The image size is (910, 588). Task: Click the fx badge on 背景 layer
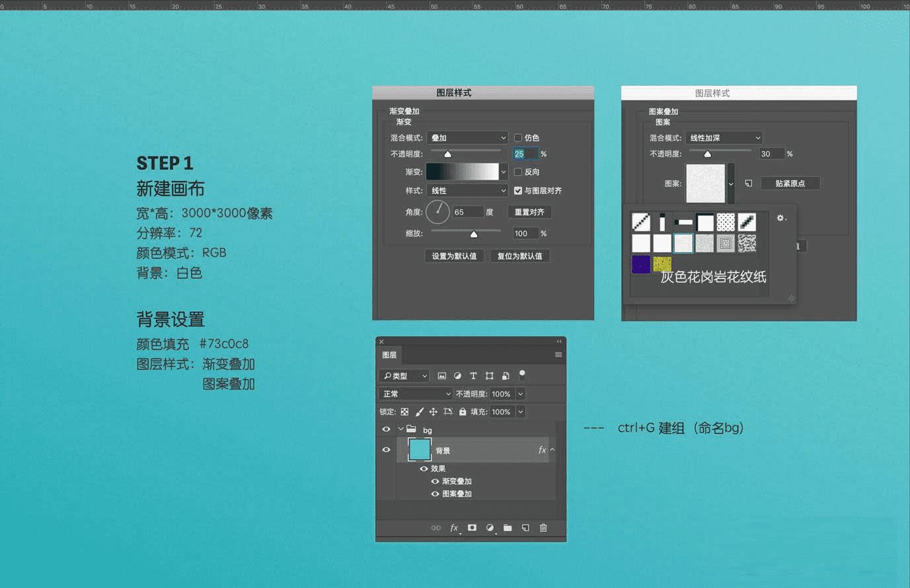click(x=542, y=450)
